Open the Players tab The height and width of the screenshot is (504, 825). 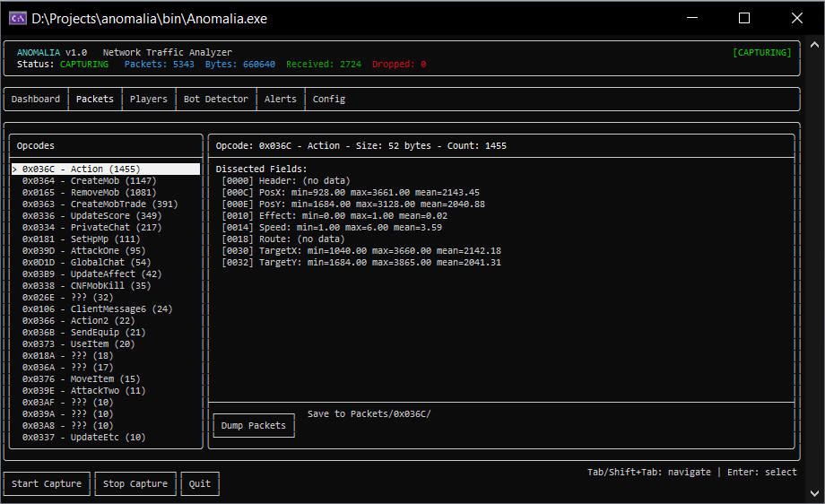click(x=148, y=99)
